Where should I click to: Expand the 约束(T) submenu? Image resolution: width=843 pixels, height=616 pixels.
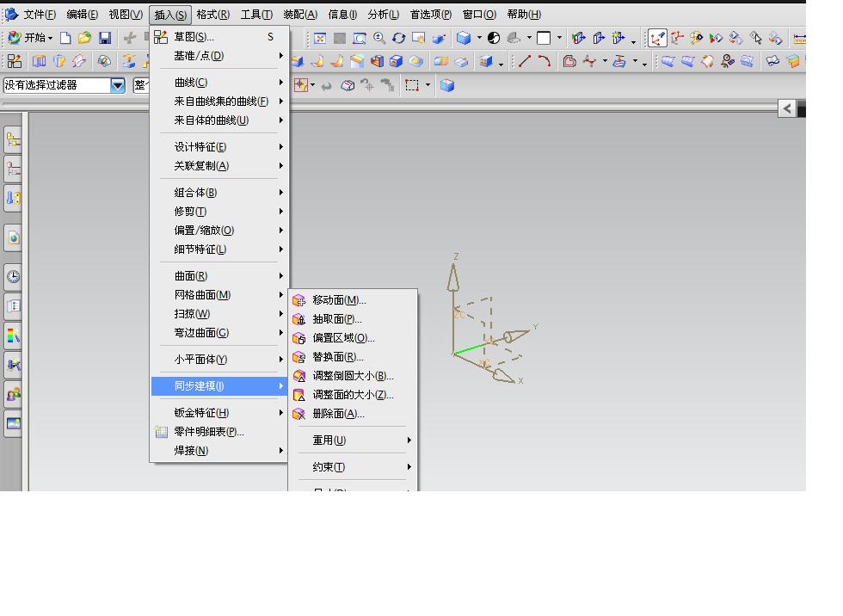coord(354,467)
